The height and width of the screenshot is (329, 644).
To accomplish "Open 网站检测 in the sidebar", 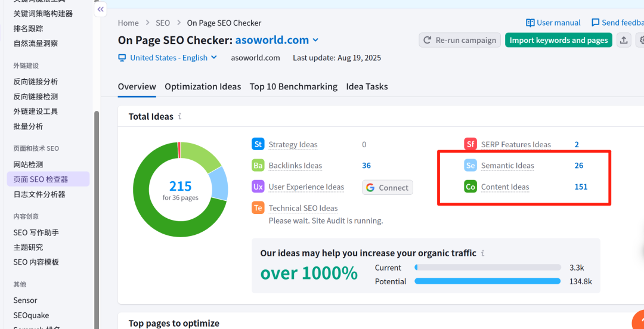I will [29, 164].
